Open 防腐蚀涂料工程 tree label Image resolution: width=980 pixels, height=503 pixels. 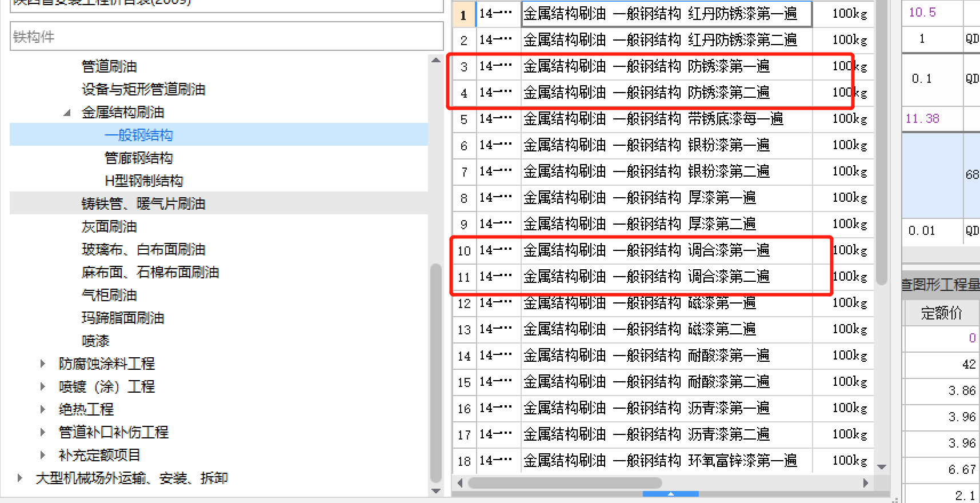tap(107, 364)
